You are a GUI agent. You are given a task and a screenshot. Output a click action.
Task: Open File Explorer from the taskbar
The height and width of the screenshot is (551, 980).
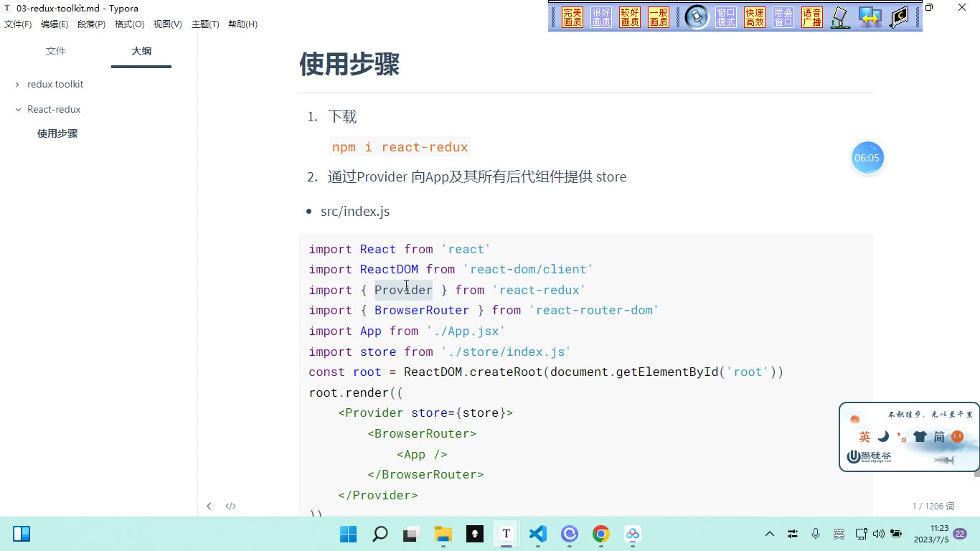click(x=443, y=534)
